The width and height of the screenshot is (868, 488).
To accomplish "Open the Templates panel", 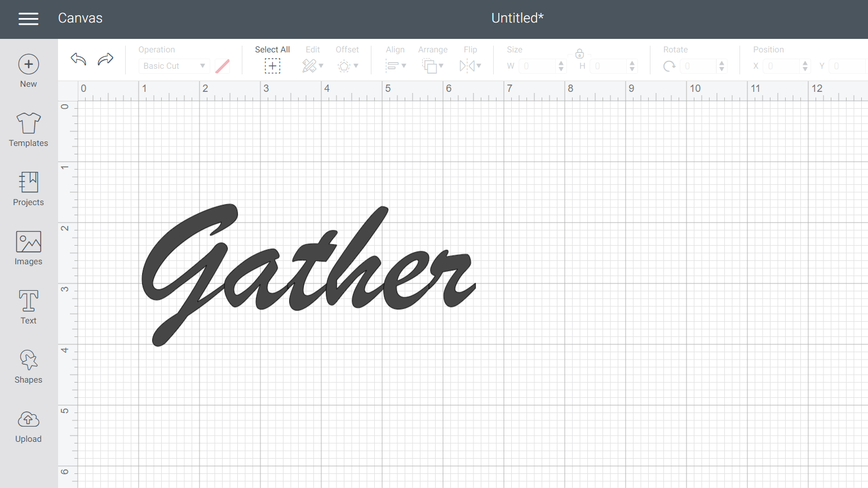I will coord(28,131).
